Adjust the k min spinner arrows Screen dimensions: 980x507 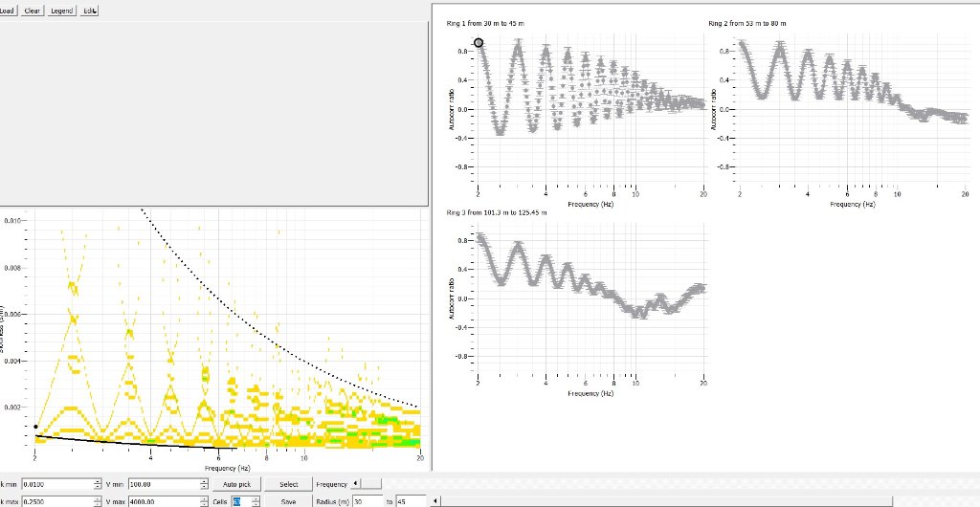pos(98,485)
